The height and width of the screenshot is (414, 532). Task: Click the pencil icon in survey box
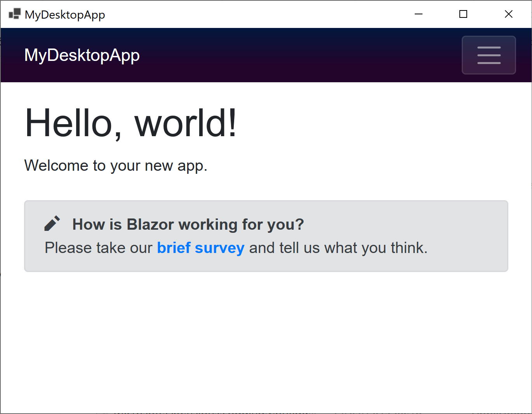pos(52,223)
